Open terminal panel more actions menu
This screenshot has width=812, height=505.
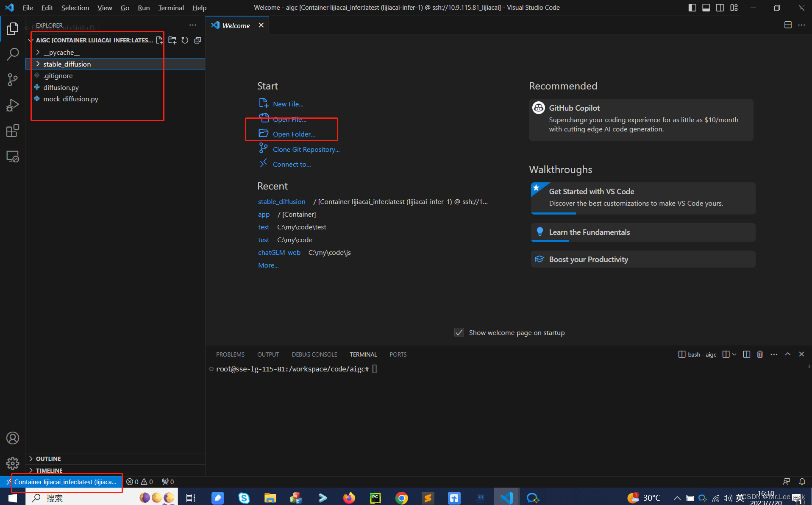(x=774, y=354)
